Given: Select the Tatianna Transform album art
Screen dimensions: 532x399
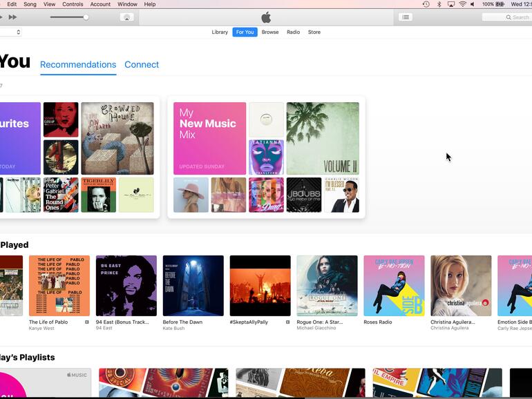Looking at the screenshot, I should tap(266, 157).
